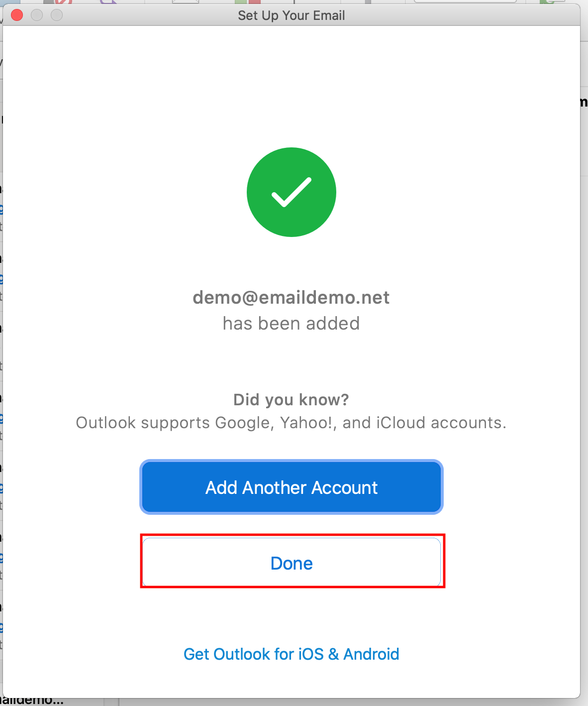Click the green success checkmark icon
The image size is (588, 706).
tap(292, 192)
